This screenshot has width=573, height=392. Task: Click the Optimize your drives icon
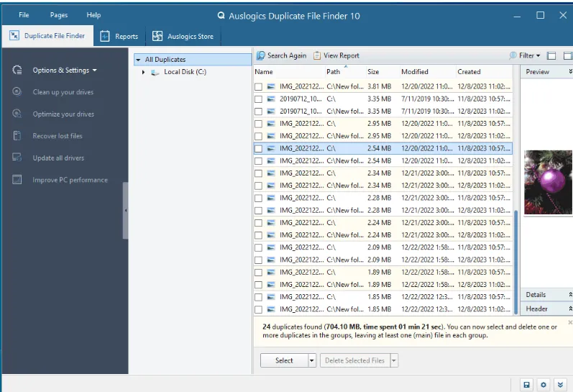(x=17, y=114)
